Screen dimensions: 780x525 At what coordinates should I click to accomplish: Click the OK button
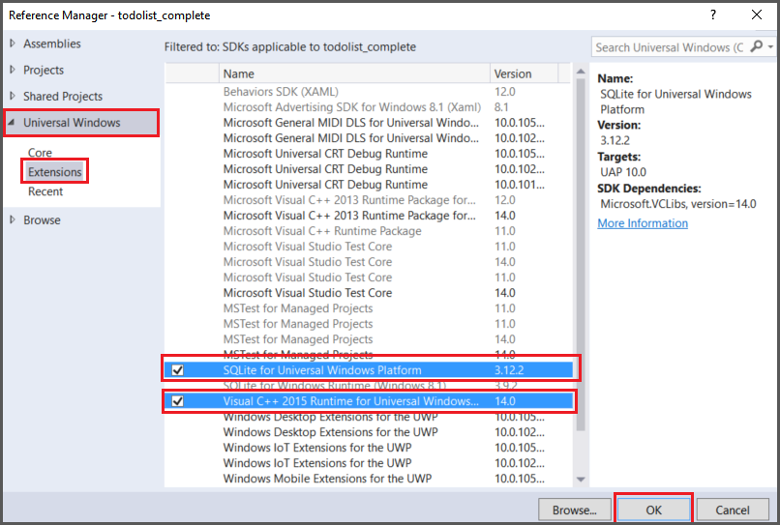(x=654, y=510)
